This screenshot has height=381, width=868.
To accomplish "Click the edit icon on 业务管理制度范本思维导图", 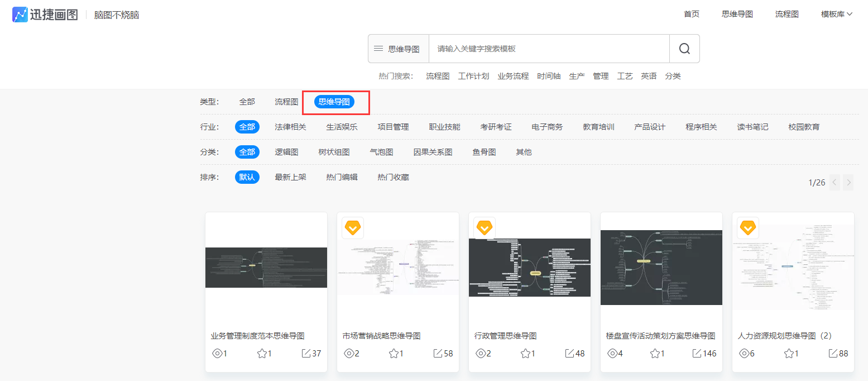I will pos(306,354).
